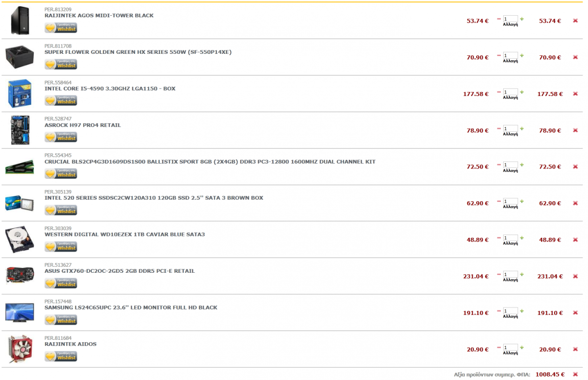Increase quantity of Super Flower 550W PSU
Image resolution: width=588 pixels, height=380 pixels.
pyautogui.click(x=522, y=55)
